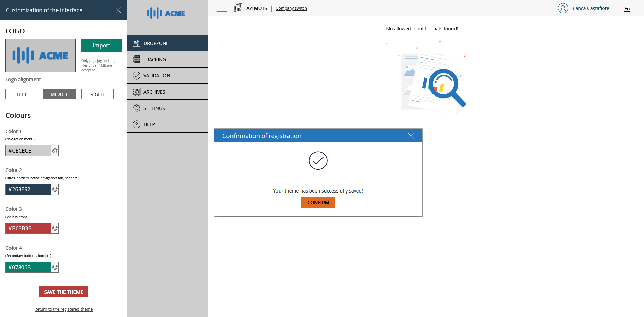
Task: Click Return to the registered theme link
Action: tap(63, 309)
